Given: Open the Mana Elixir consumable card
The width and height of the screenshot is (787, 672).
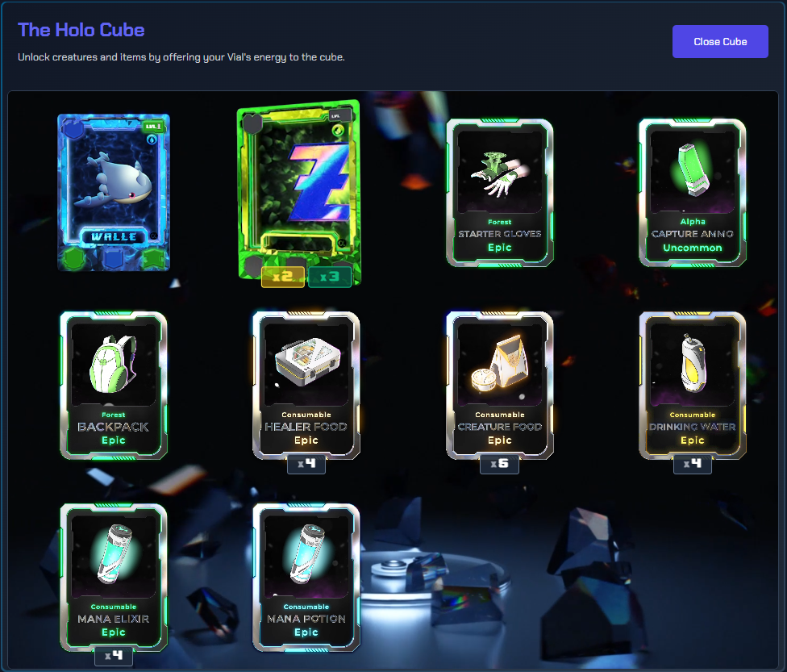Looking at the screenshot, I should 114,578.
